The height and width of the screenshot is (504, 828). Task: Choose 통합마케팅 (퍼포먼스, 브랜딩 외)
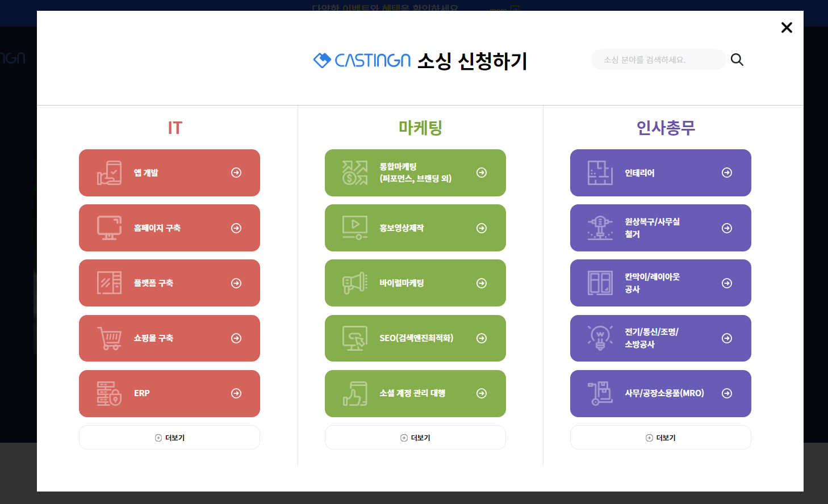(x=415, y=173)
